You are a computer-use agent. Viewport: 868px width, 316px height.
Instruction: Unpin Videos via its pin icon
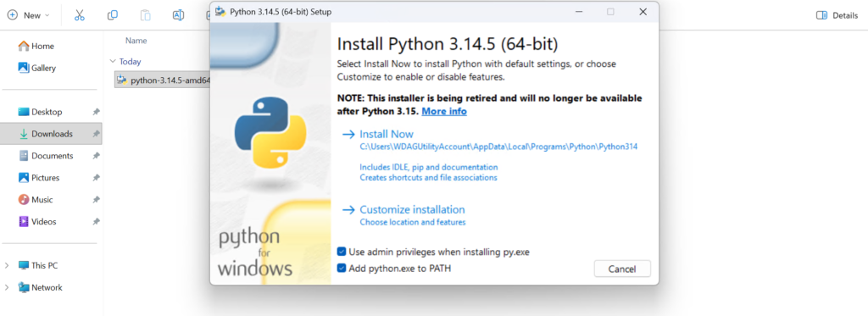coord(96,222)
